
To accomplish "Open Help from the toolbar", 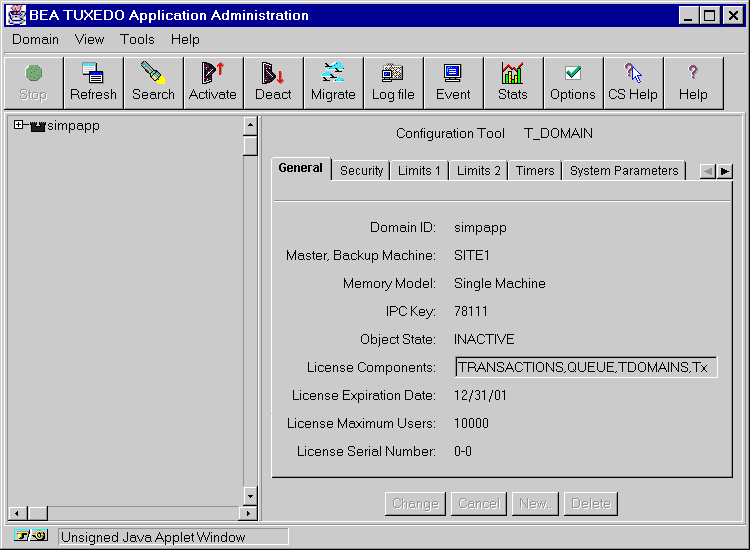I will [x=694, y=83].
